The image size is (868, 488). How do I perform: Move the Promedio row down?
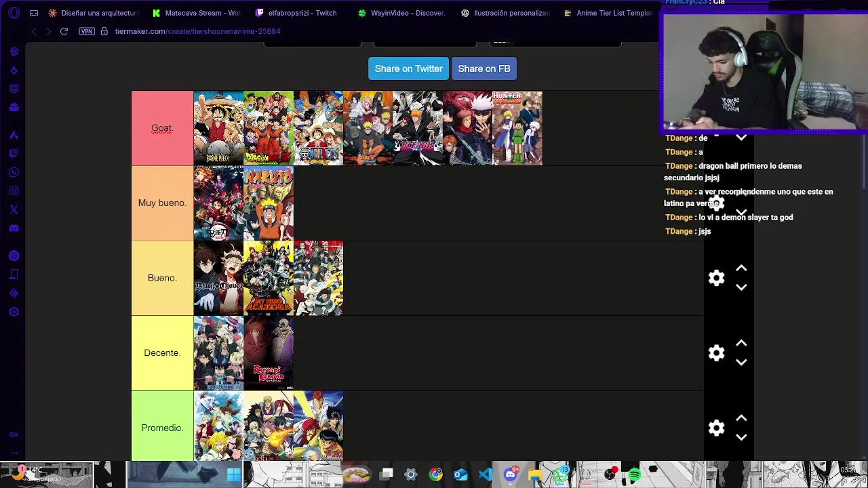coord(741,437)
